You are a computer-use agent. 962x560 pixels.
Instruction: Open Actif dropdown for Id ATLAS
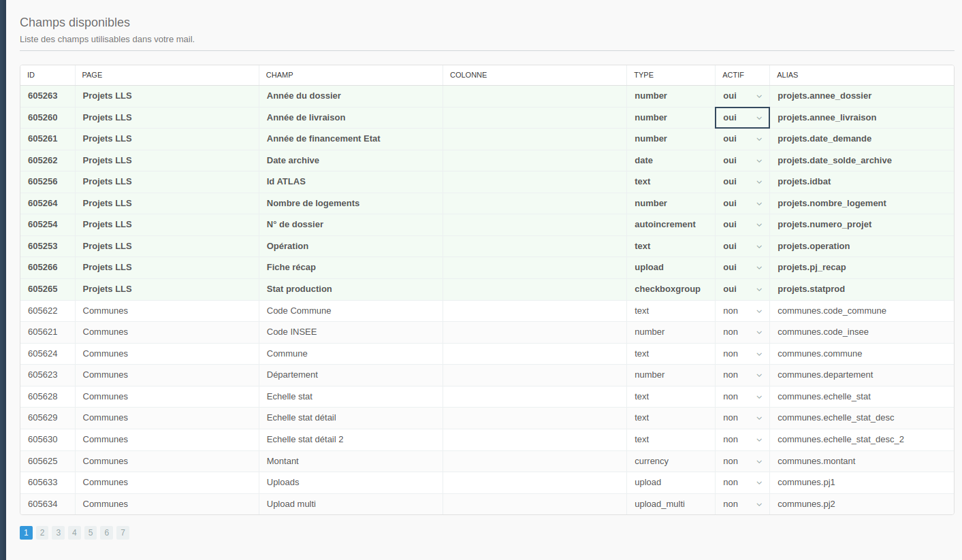point(742,182)
